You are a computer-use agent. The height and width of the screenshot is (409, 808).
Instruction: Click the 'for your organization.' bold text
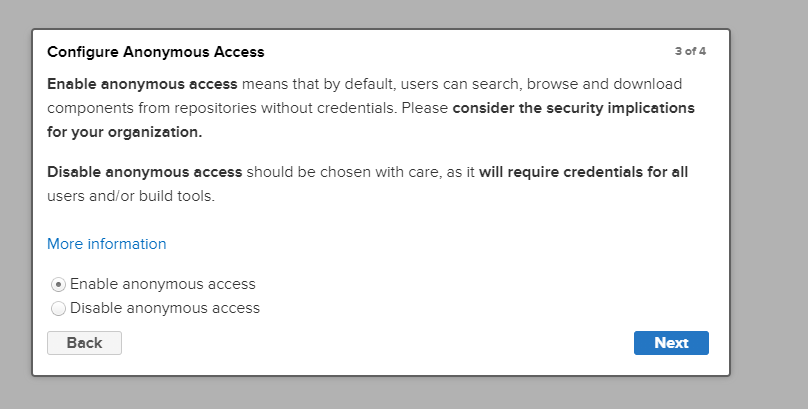(124, 132)
